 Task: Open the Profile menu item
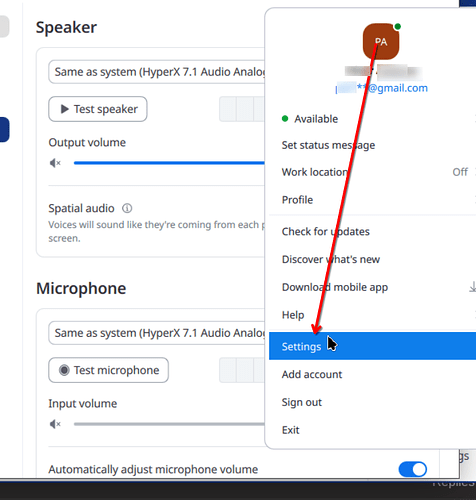372,200
